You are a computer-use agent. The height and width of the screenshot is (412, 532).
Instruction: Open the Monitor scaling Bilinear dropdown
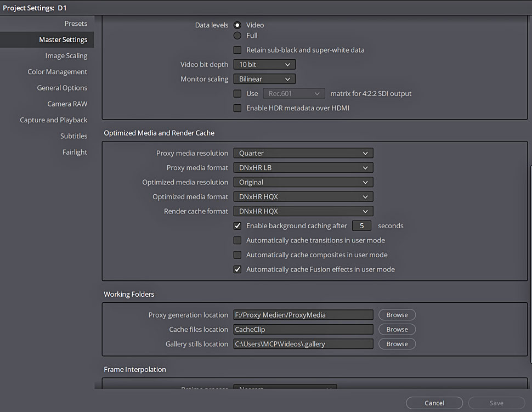pyautogui.click(x=264, y=79)
